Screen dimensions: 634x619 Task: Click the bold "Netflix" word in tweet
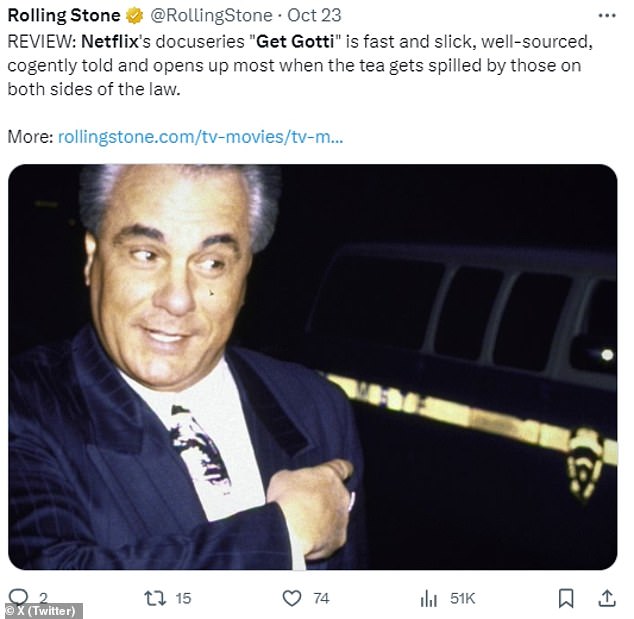click(x=110, y=41)
